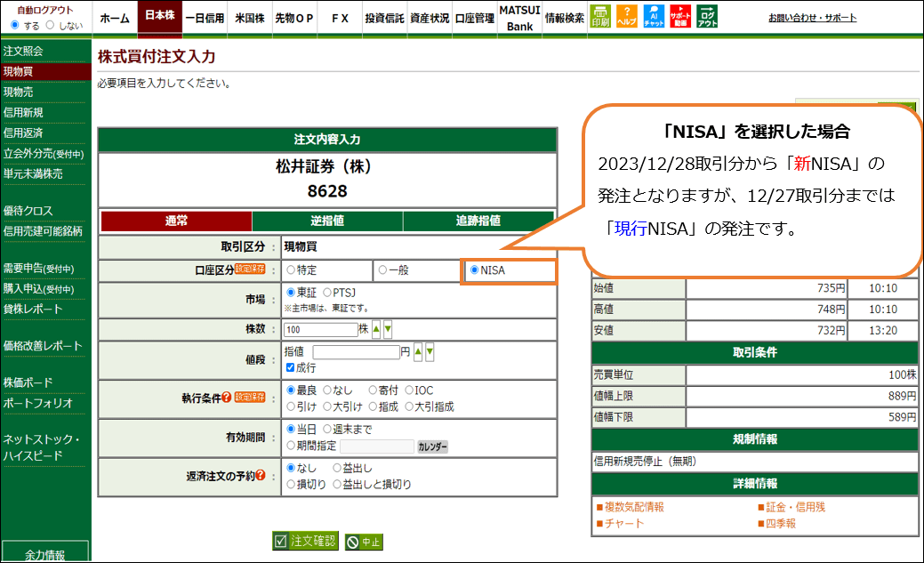Image resolution: width=924 pixels, height=563 pixels.
Task: Open 信用新規 in sidebar
Action: (24, 113)
